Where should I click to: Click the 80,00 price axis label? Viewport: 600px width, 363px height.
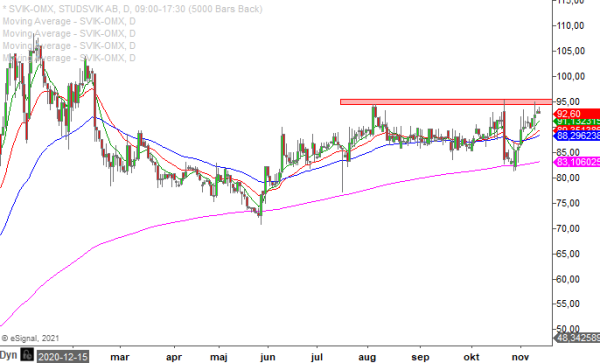568,177
